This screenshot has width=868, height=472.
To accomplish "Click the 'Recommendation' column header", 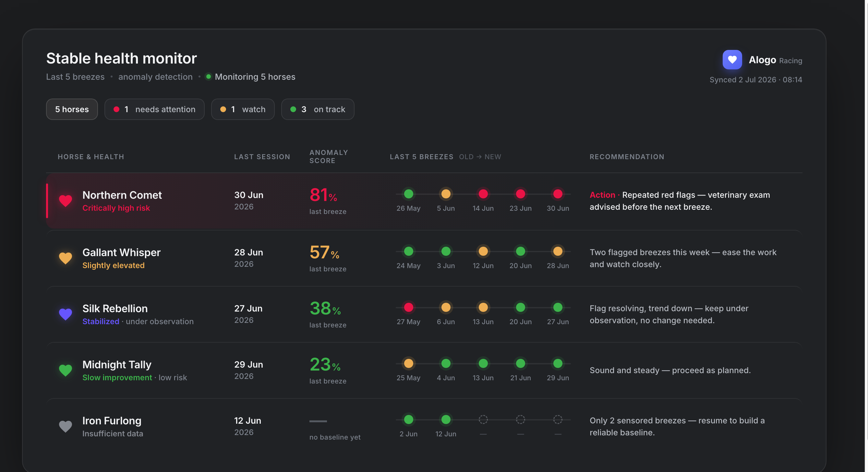I will coord(627,157).
